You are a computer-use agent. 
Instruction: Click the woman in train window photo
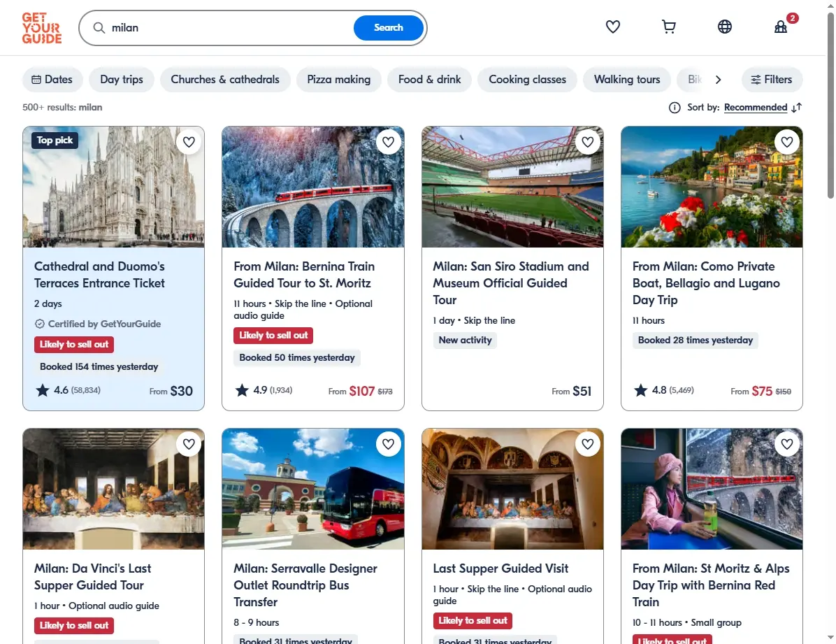[712, 489]
